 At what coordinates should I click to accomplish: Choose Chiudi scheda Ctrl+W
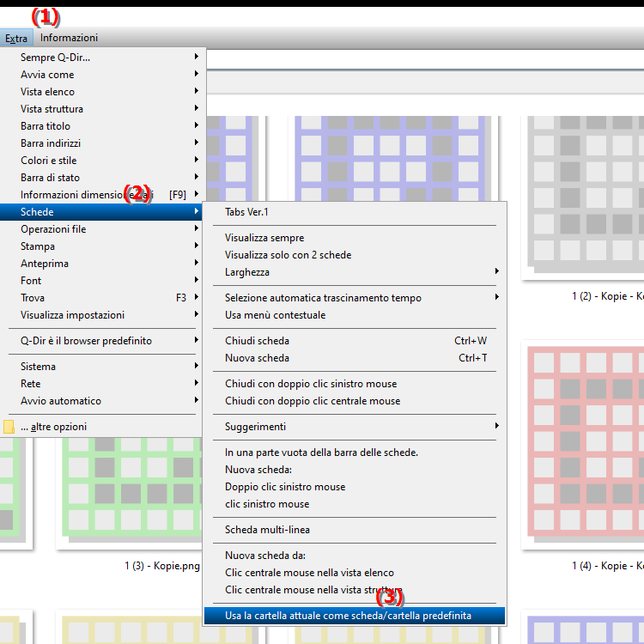[x=355, y=341]
